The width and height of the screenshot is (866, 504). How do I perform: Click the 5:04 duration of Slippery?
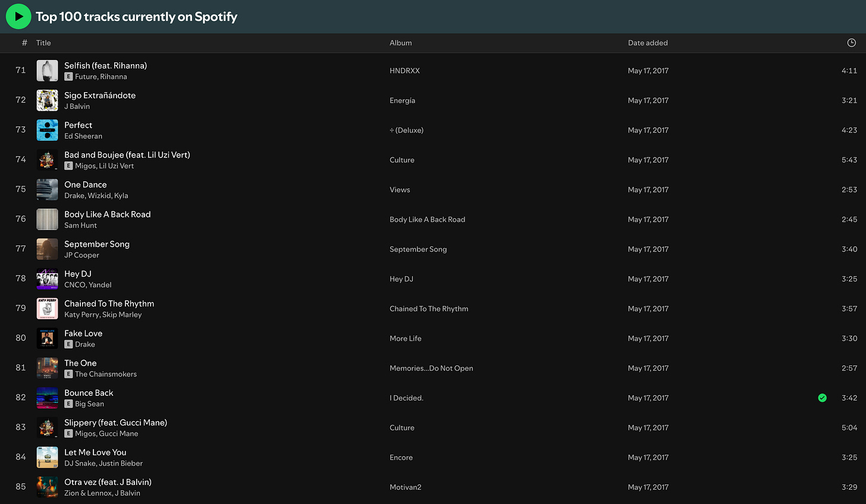tap(849, 427)
